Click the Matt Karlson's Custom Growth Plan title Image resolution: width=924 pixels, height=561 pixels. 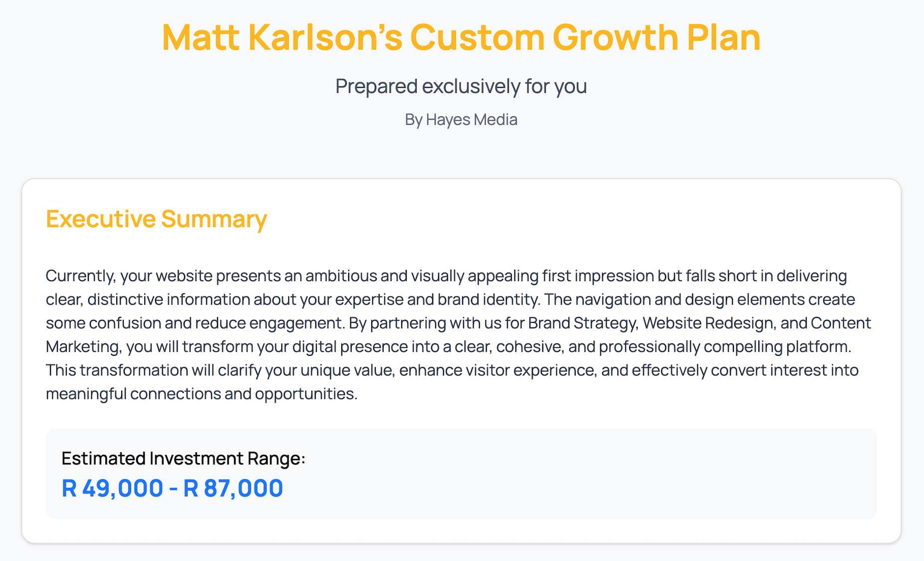click(461, 37)
